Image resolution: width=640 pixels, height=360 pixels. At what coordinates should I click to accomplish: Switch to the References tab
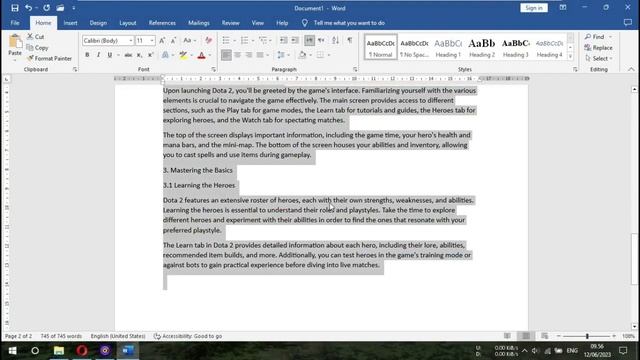(162, 23)
